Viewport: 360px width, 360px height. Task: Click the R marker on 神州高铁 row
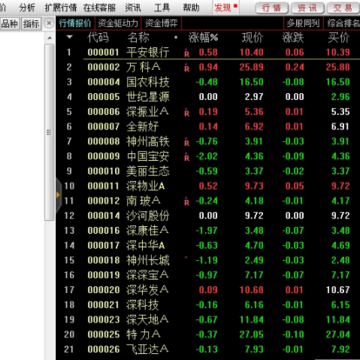click(187, 142)
